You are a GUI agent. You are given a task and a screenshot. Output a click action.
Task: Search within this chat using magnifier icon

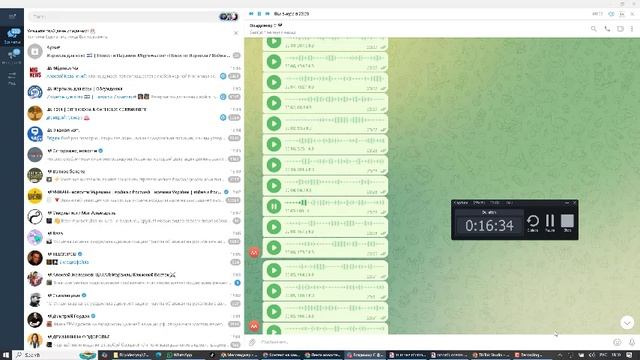(593, 29)
